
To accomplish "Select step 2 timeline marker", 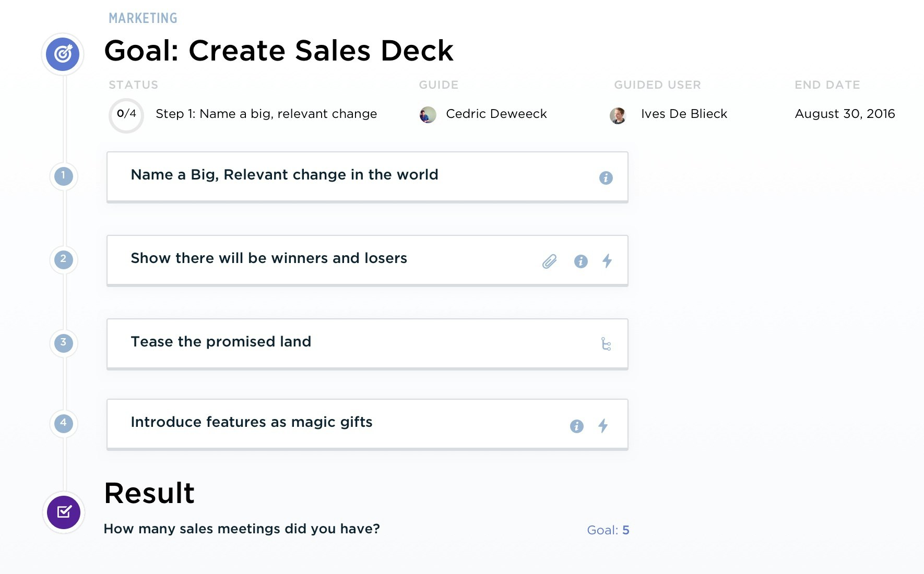I will (64, 259).
